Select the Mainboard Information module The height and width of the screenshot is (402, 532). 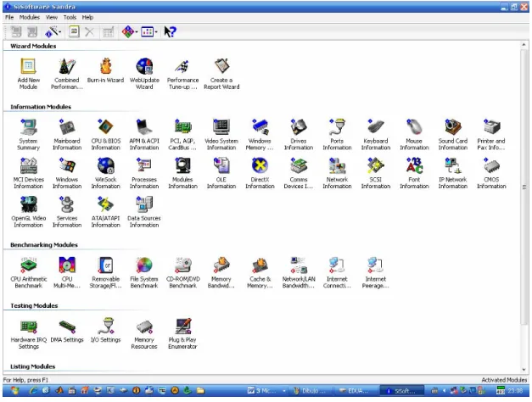click(x=67, y=134)
